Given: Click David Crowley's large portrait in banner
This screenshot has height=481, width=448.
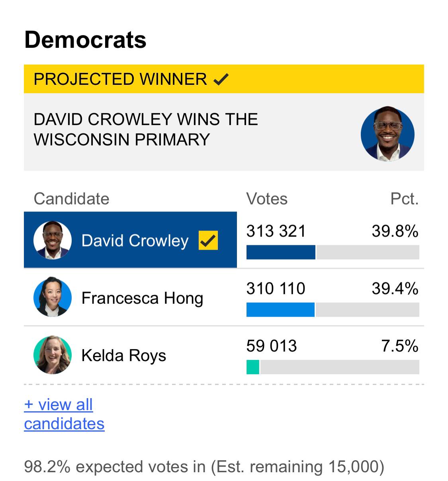Looking at the screenshot, I should coord(387,134).
